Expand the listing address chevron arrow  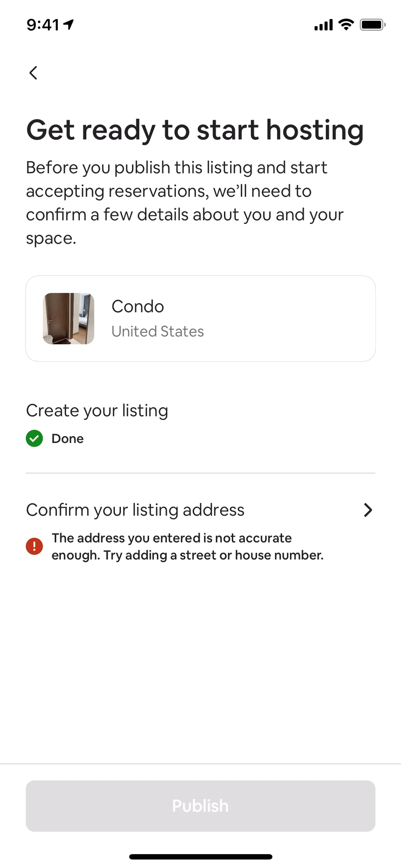[368, 510]
